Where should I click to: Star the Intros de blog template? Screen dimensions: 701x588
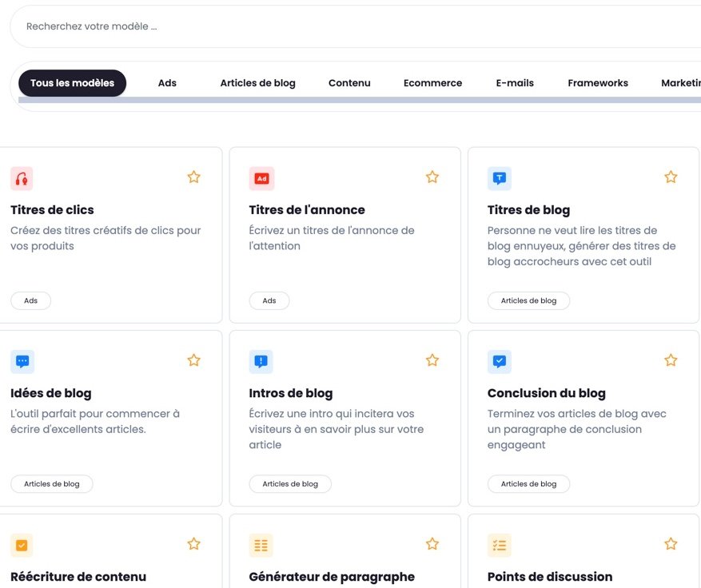[432, 360]
